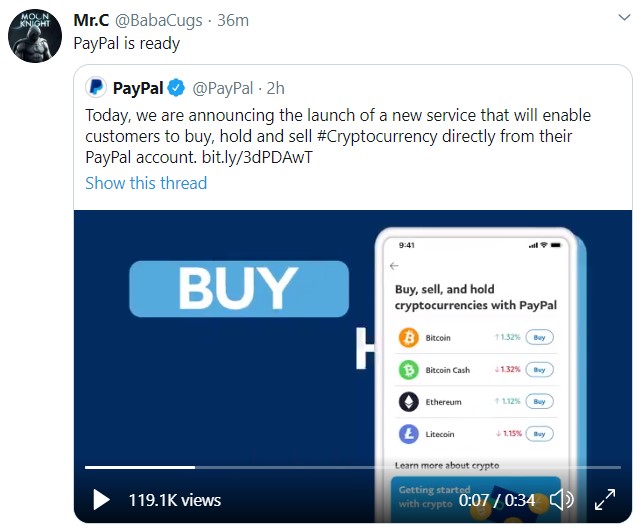Open Mr.C's profile avatar
This screenshot has height=531, width=642.
37,39
